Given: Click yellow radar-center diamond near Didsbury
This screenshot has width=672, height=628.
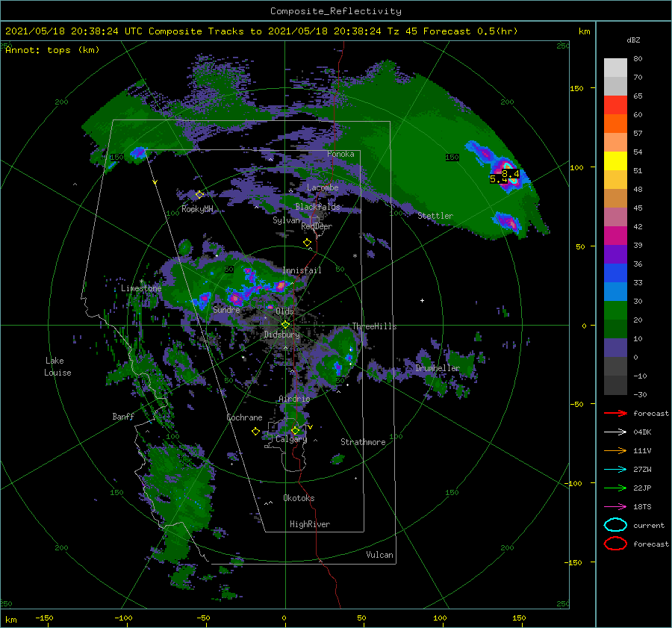Looking at the screenshot, I should pos(285,325).
